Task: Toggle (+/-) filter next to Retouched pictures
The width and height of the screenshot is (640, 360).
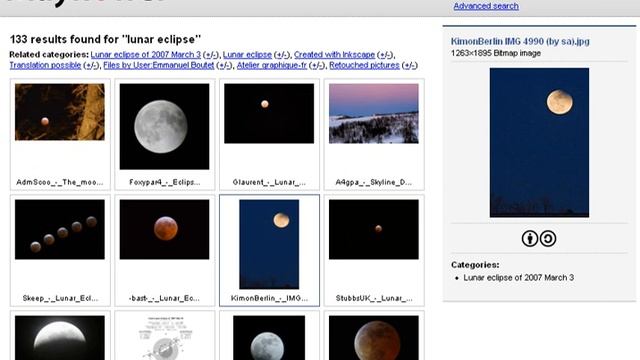Action: coord(409,65)
